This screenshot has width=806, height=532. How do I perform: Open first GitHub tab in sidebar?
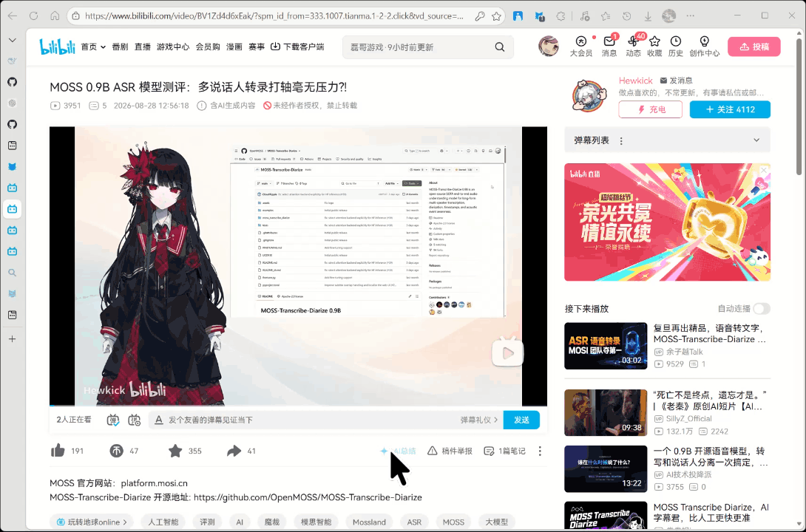13,82
